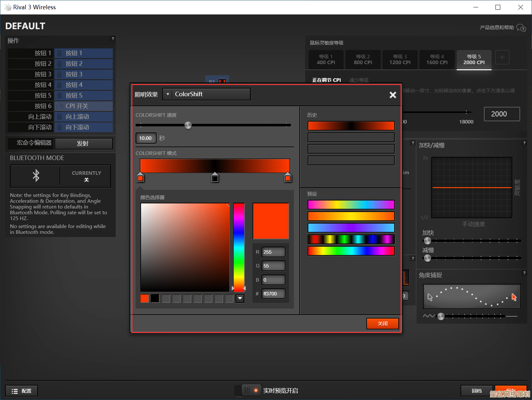Viewport: 532px width, 400px height.
Task: Select the right gradient color stop
Action: pyautogui.click(x=288, y=178)
